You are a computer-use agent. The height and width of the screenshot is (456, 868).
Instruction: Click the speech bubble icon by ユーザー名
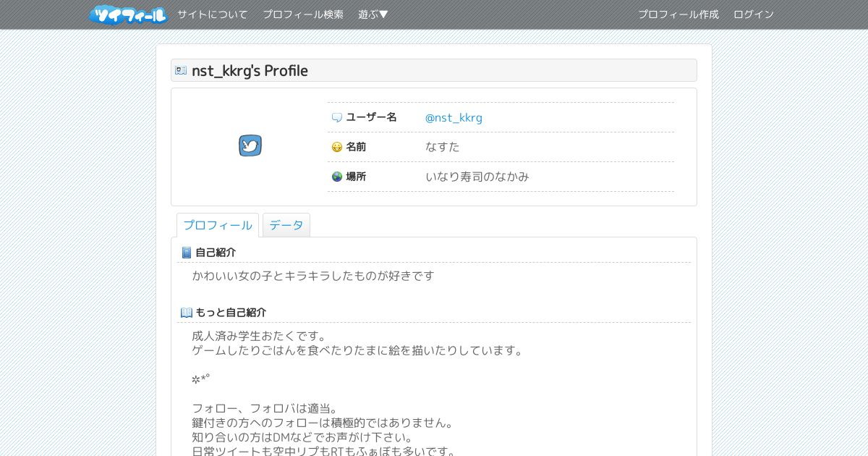(x=336, y=117)
